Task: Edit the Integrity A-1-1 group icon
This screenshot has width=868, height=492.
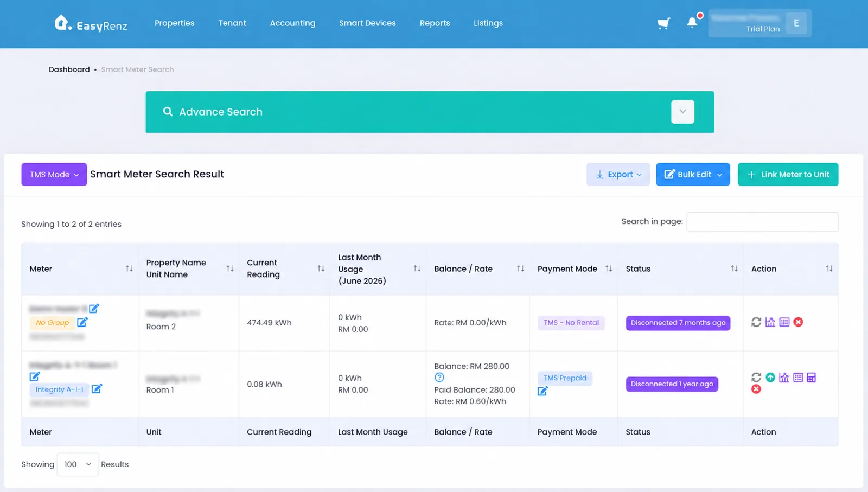Action: pos(97,388)
